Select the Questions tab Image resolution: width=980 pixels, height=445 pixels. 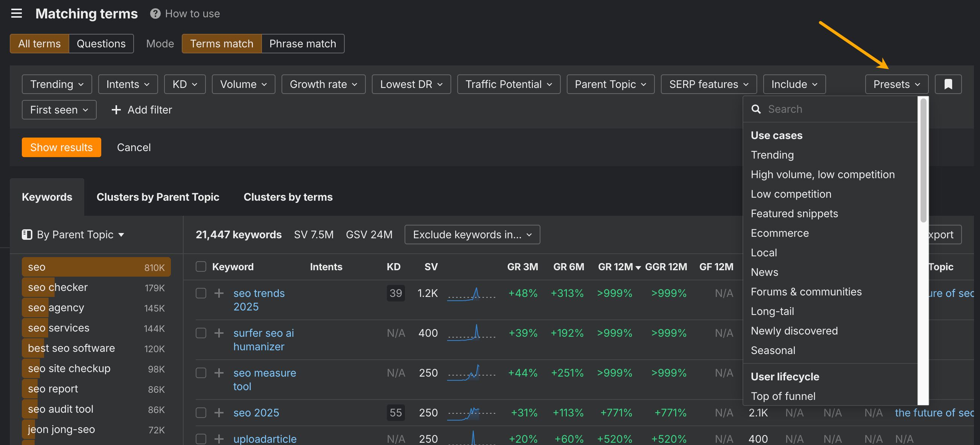101,43
